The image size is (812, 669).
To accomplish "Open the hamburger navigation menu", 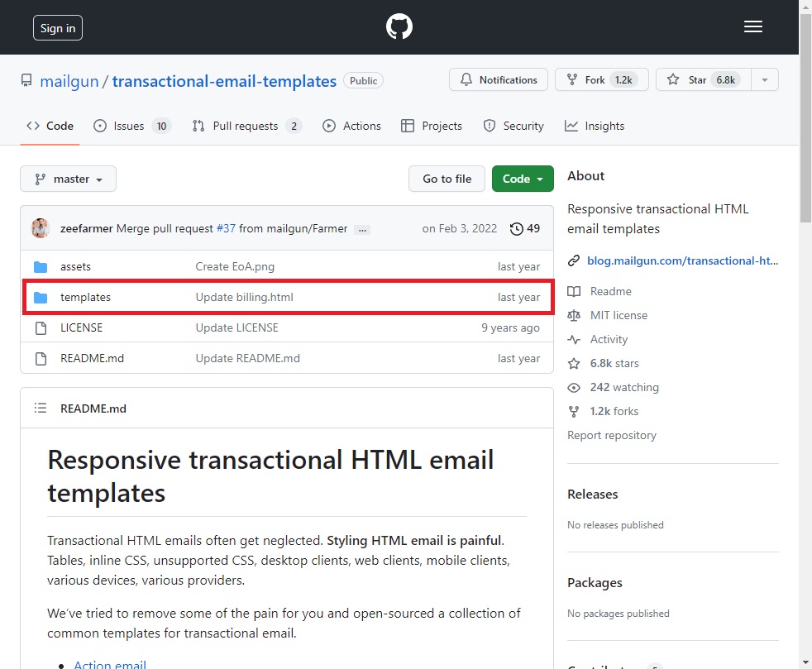I will click(x=753, y=27).
